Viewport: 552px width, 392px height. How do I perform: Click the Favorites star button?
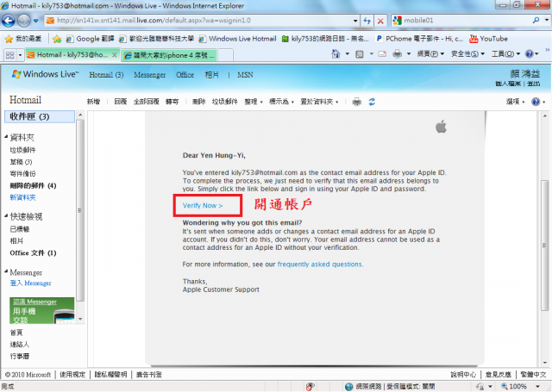point(24,39)
